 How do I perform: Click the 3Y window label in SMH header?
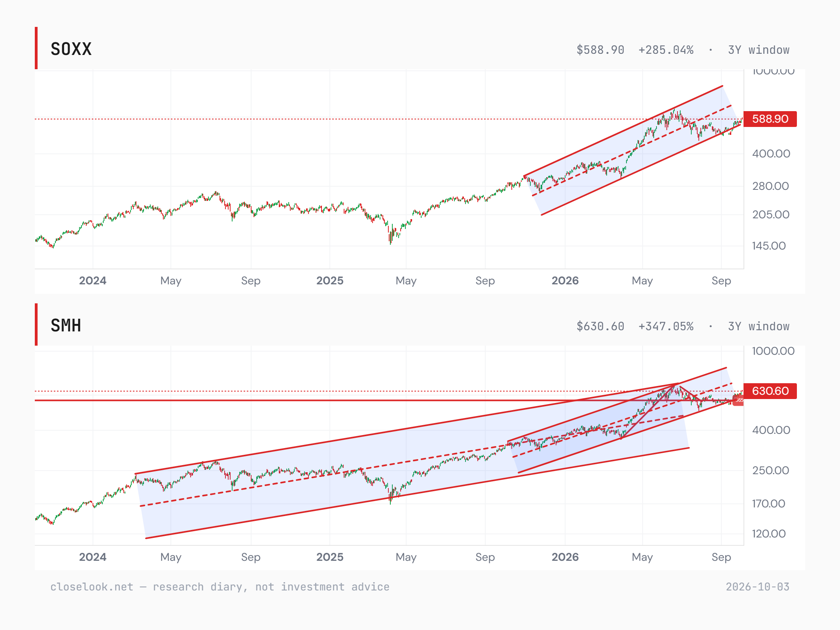[759, 326]
